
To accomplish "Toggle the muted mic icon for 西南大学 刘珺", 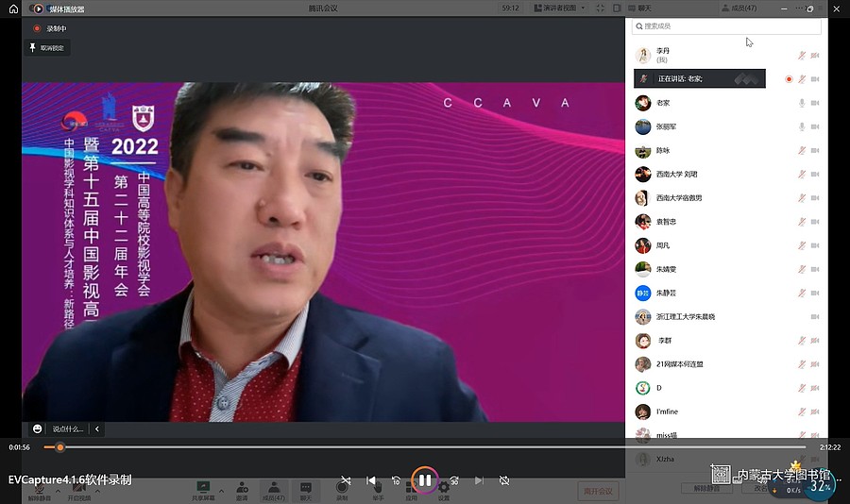I will coord(802,175).
